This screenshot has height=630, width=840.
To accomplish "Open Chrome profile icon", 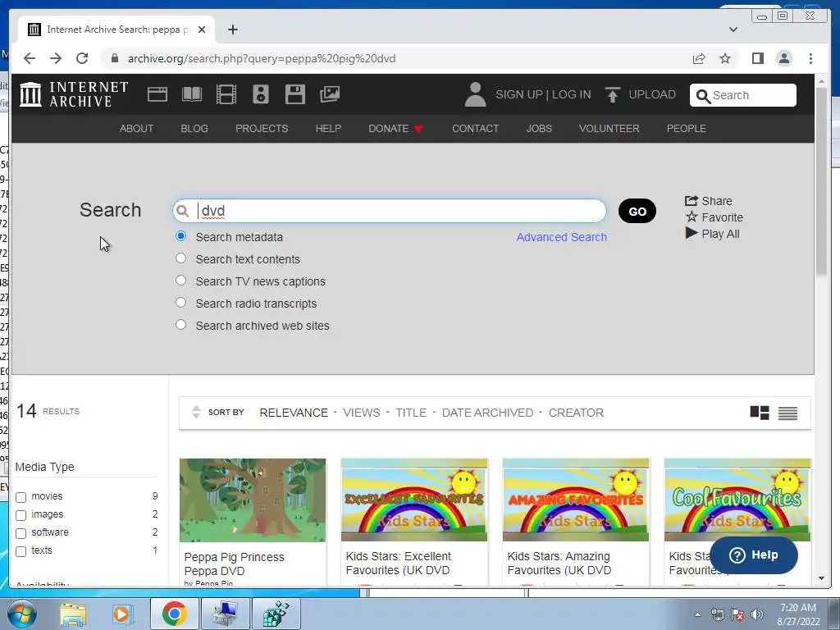I will pos(783,58).
